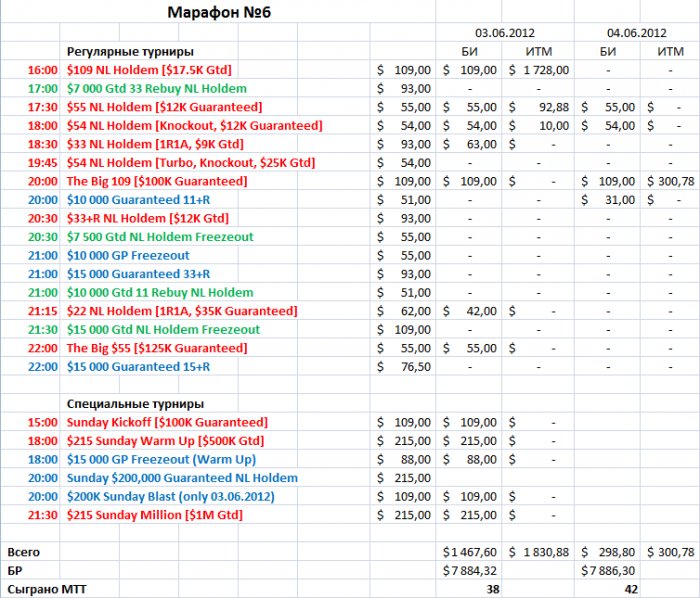The width and height of the screenshot is (700, 598).
Task: Click the 63,00 buy-in cell
Action: (x=470, y=144)
